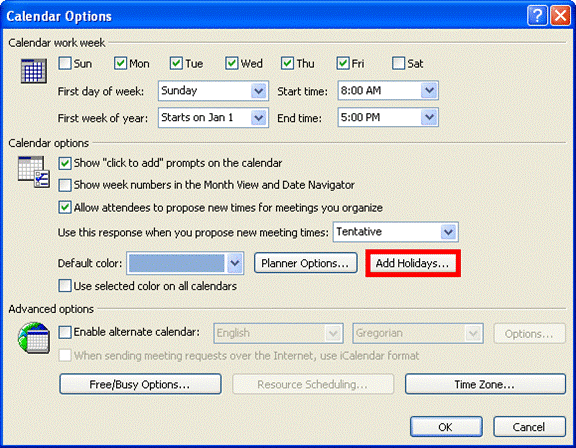This screenshot has height=448, width=576.
Task: Click the Time Zone button
Action: (x=485, y=384)
